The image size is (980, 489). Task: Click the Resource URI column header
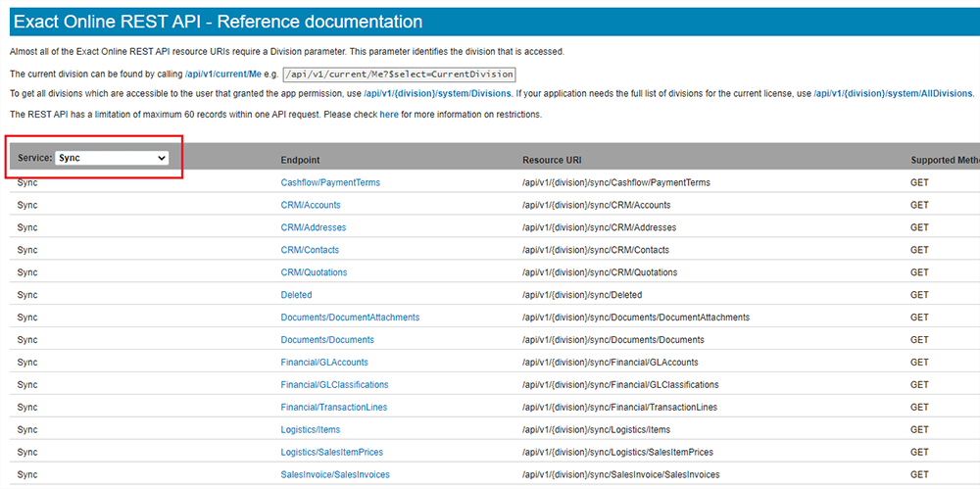(x=552, y=161)
